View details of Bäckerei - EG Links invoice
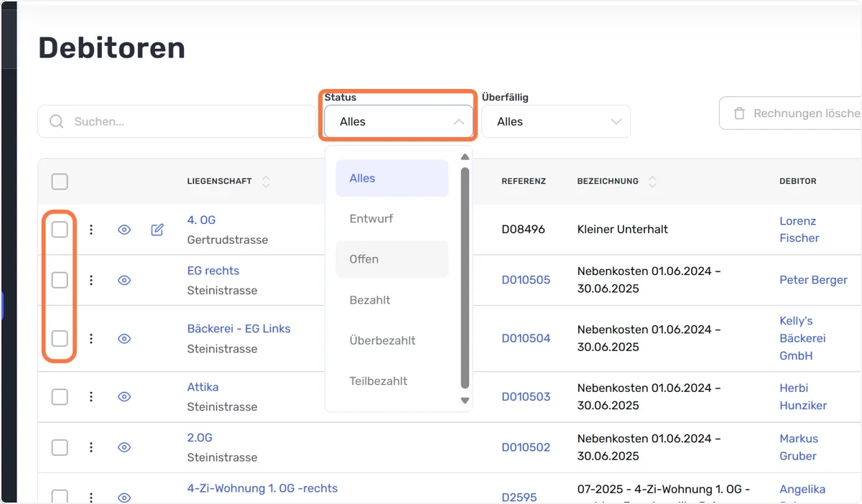This screenshot has height=504, width=862. pos(124,338)
